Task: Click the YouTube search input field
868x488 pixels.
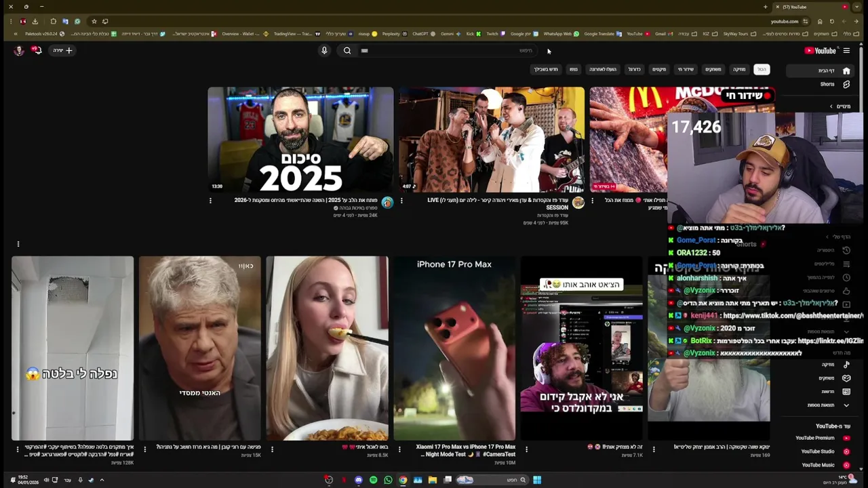Action: 448,50
